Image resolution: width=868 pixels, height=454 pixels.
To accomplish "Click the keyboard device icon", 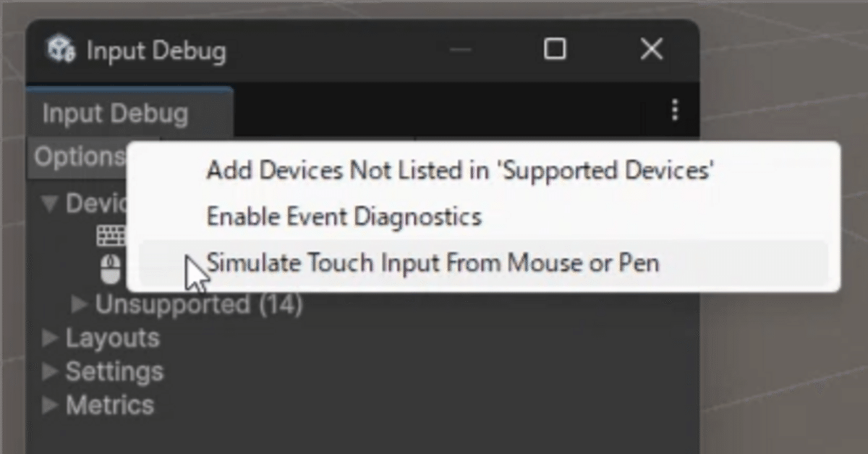I will 111,235.
